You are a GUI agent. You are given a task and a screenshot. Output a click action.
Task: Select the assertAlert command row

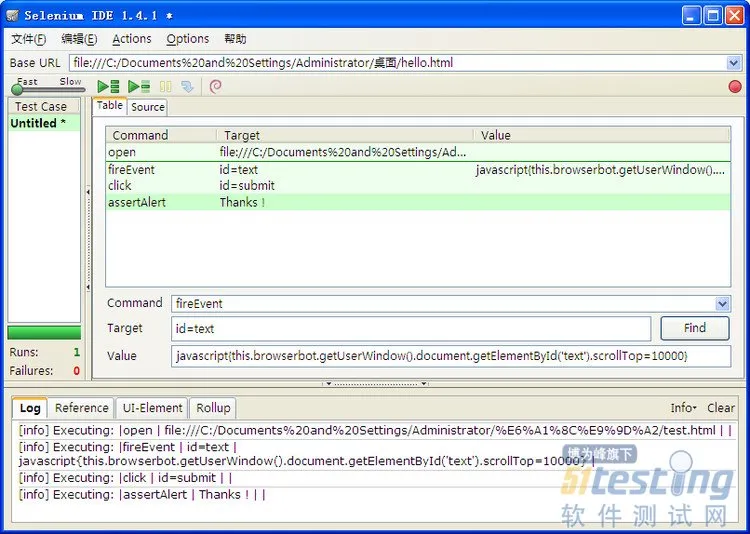(418, 202)
